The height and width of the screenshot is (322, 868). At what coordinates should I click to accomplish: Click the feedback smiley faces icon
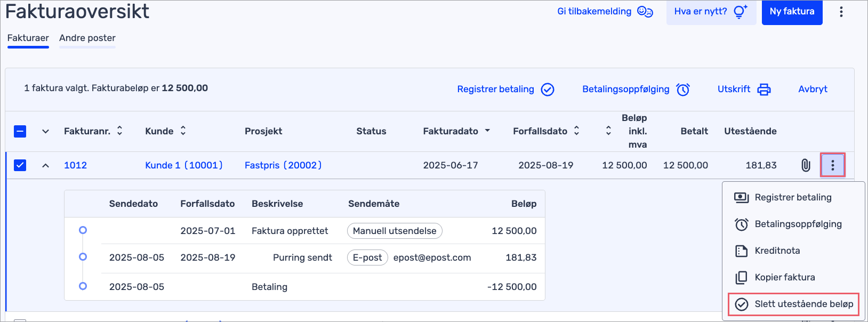pos(645,12)
